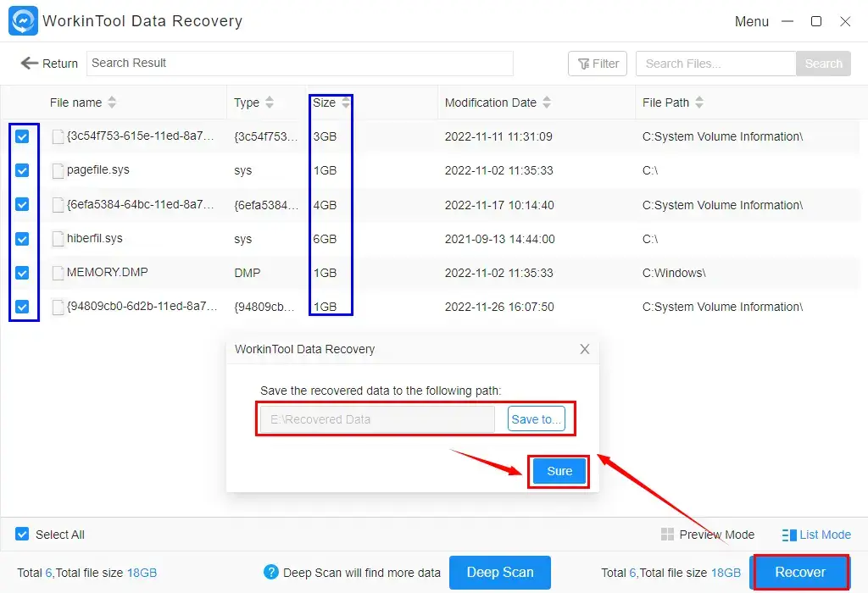This screenshot has height=593, width=868.
Task: Switch to List Mode view
Action: coord(816,535)
